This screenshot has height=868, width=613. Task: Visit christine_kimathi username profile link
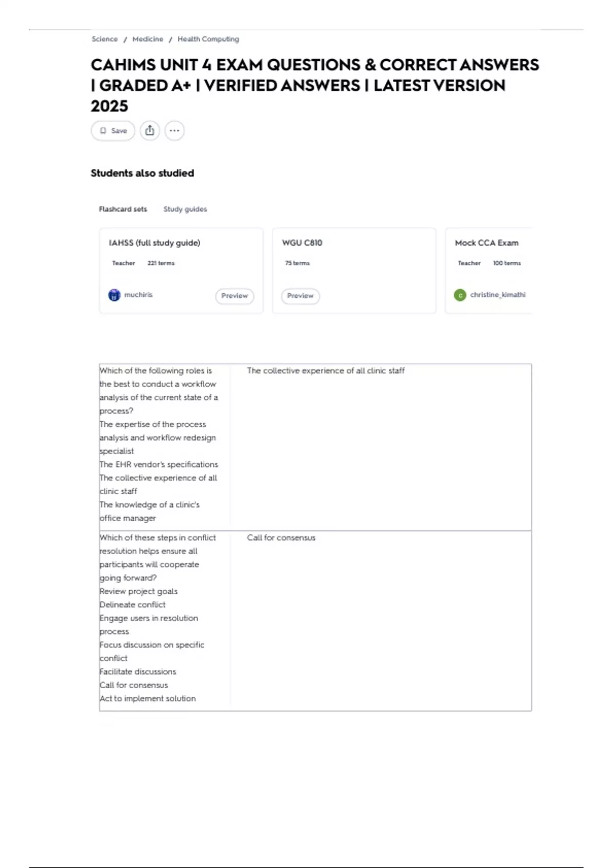[x=498, y=295]
